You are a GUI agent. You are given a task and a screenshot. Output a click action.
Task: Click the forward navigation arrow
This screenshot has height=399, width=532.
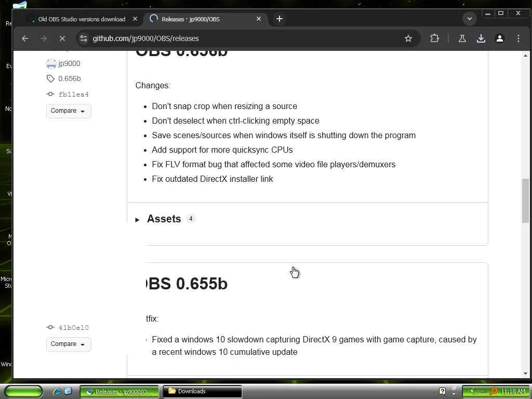pyautogui.click(x=44, y=38)
